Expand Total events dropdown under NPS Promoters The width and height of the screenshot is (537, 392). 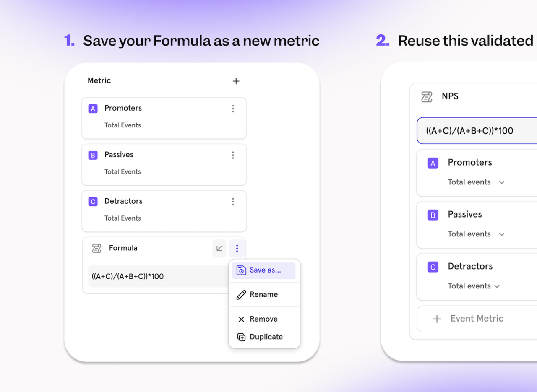501,182
